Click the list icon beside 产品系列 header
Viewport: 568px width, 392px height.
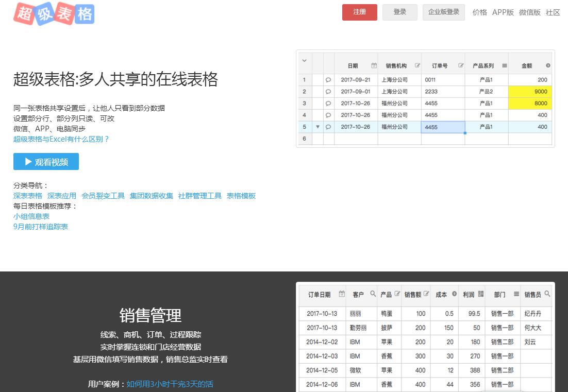point(504,65)
